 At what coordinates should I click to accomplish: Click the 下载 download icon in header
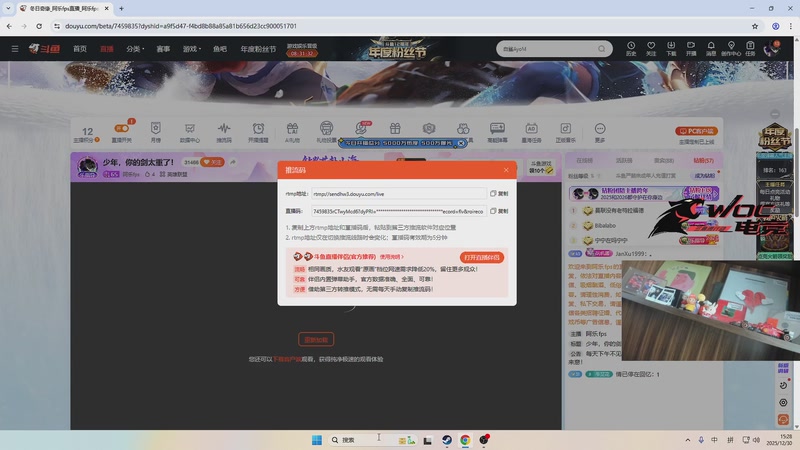[671, 48]
